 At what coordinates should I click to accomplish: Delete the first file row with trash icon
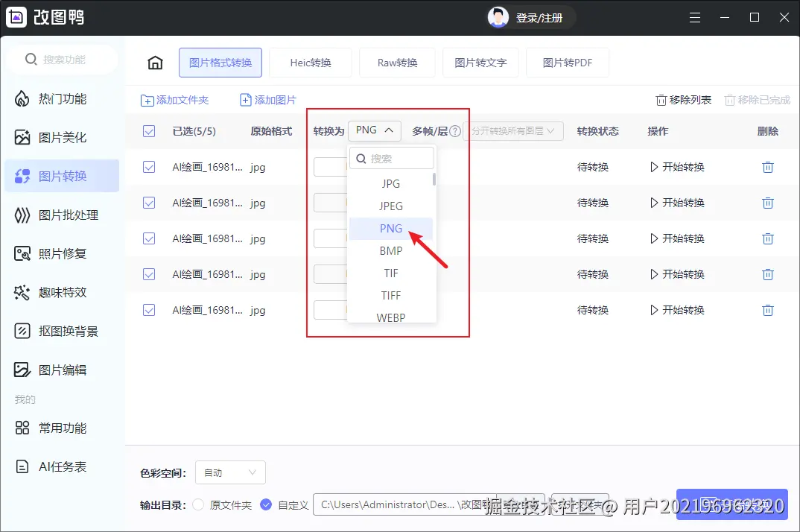click(768, 167)
